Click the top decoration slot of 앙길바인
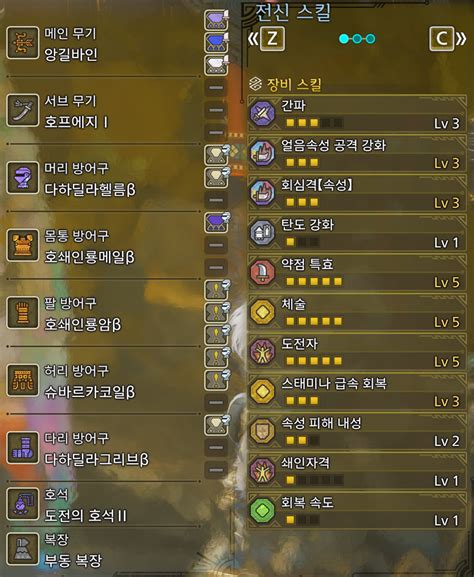The width and height of the screenshot is (474, 577). point(216,20)
